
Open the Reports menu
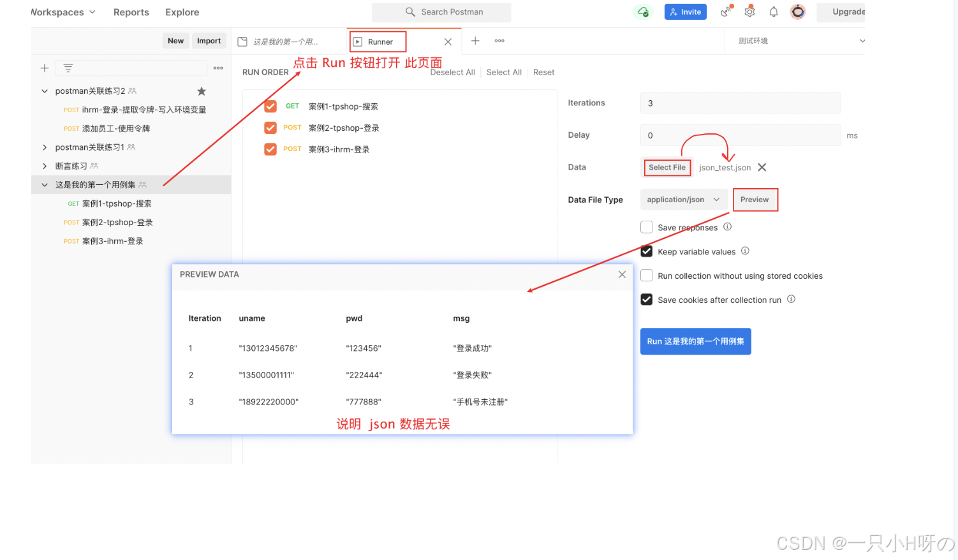(x=131, y=12)
